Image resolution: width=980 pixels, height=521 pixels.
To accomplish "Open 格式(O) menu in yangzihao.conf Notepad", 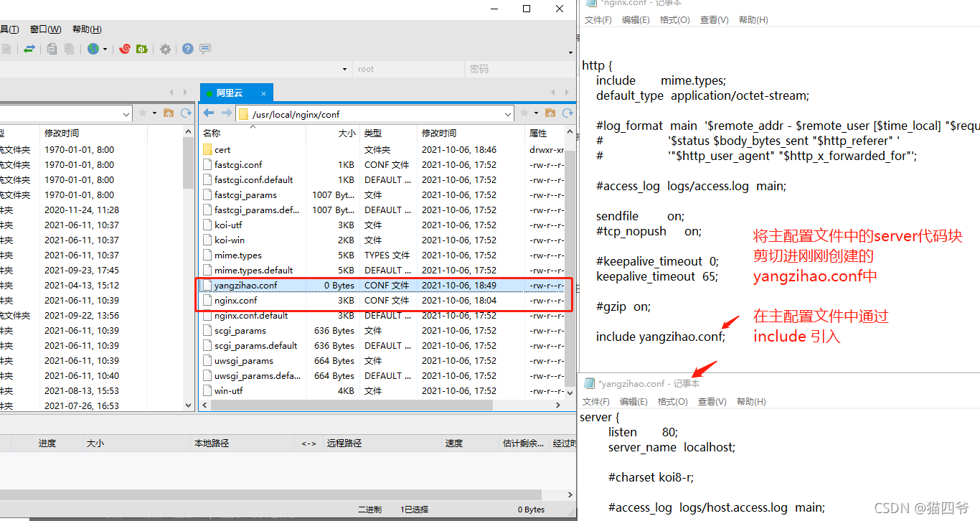I will [672, 402].
